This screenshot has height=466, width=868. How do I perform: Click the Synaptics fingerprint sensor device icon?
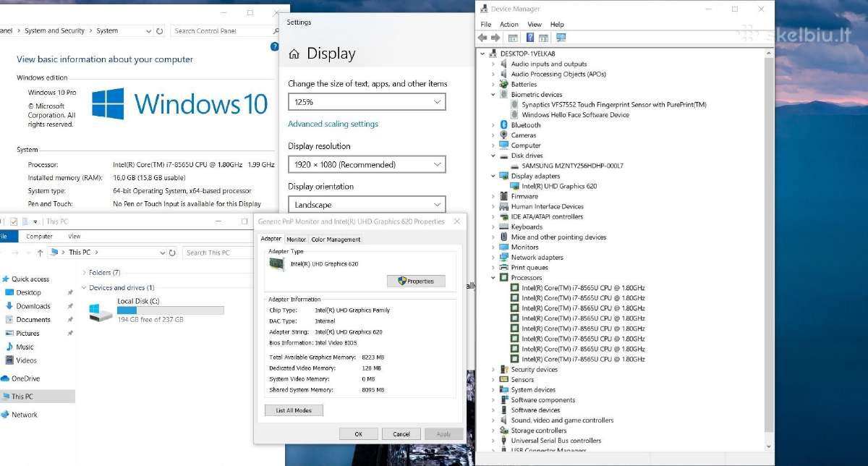[514, 105]
